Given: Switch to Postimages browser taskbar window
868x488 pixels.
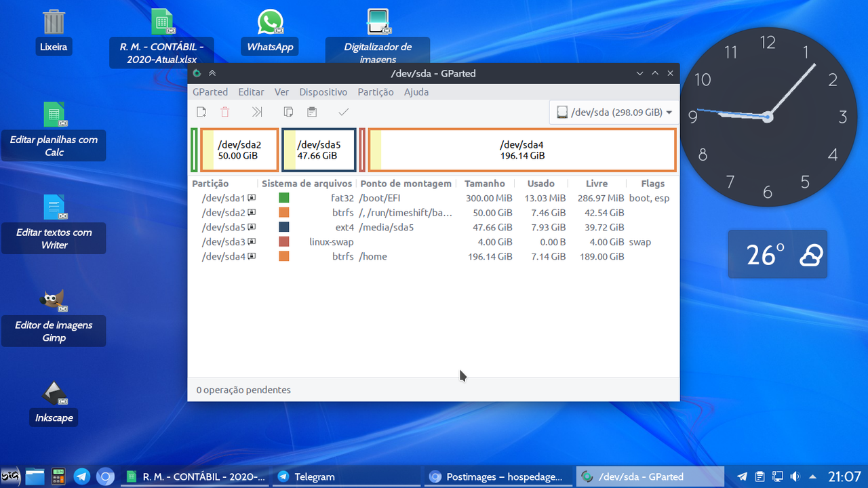Looking at the screenshot, I should click(498, 476).
